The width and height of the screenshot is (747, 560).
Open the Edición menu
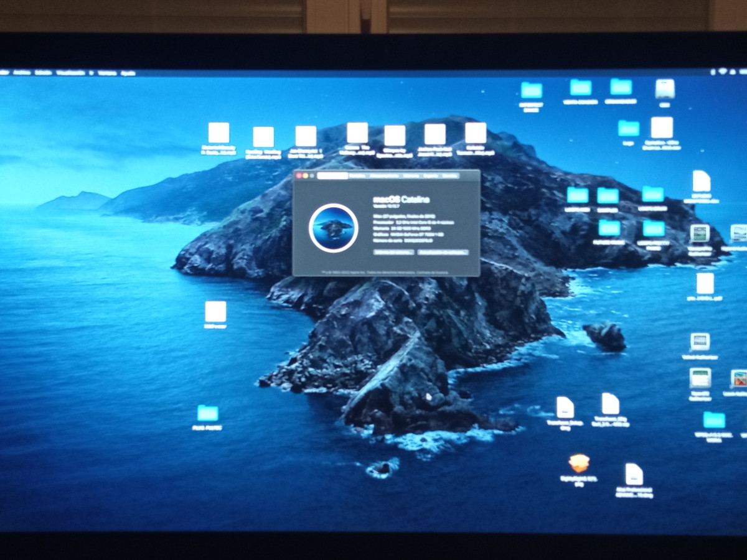[42, 73]
